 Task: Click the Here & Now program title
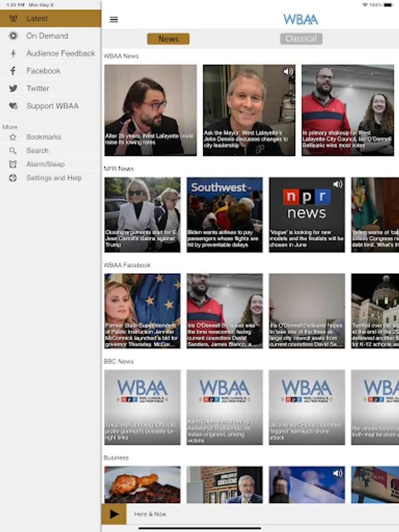pyautogui.click(x=150, y=514)
